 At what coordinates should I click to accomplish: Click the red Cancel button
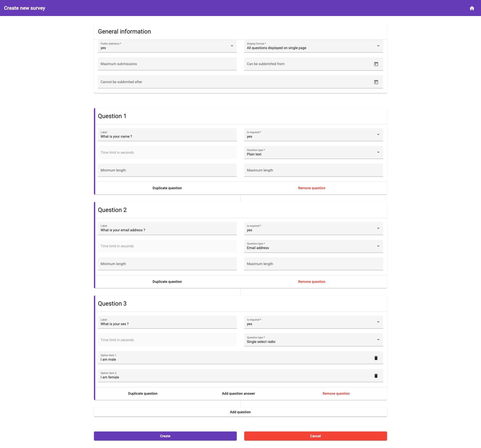coord(315,436)
